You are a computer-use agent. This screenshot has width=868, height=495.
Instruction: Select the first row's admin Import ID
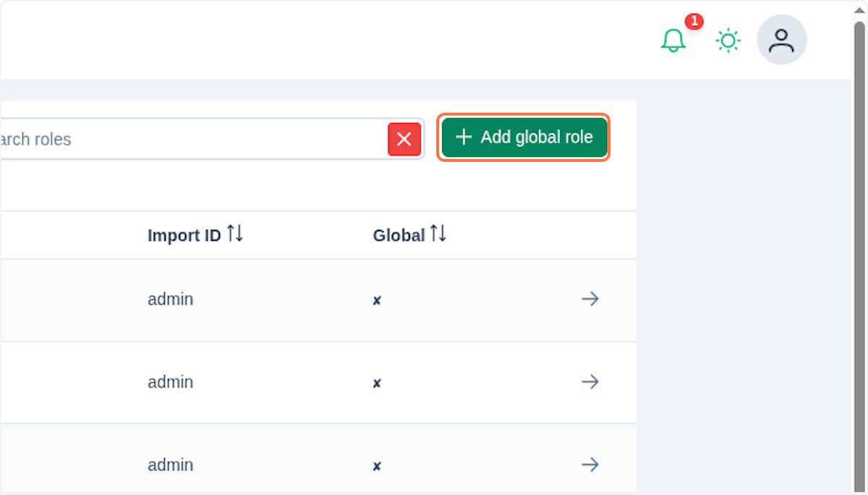[170, 299]
